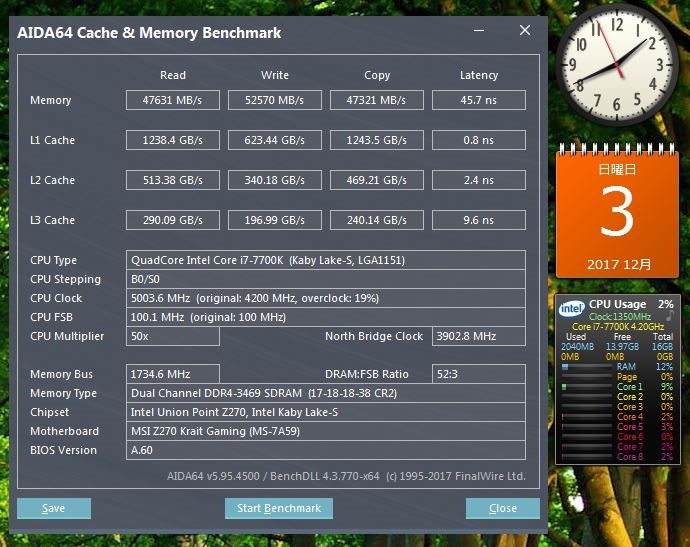Click the analog clock gadget
The image size is (690, 547).
616,64
